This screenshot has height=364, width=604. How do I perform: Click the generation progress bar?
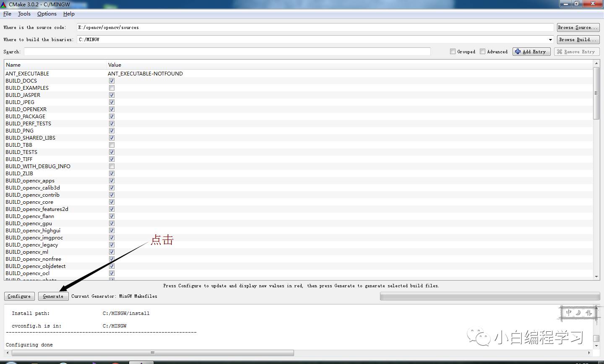pos(490,296)
